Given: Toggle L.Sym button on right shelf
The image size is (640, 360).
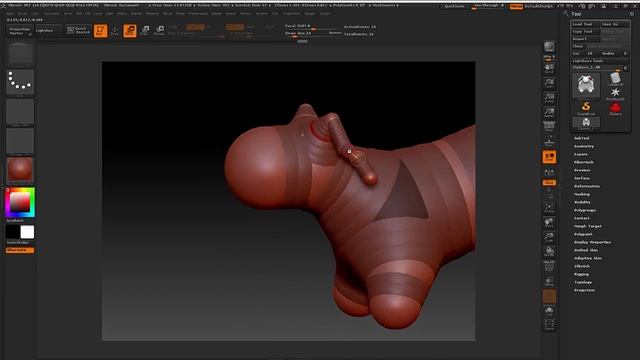Looking at the screenshot, I should (x=549, y=173).
